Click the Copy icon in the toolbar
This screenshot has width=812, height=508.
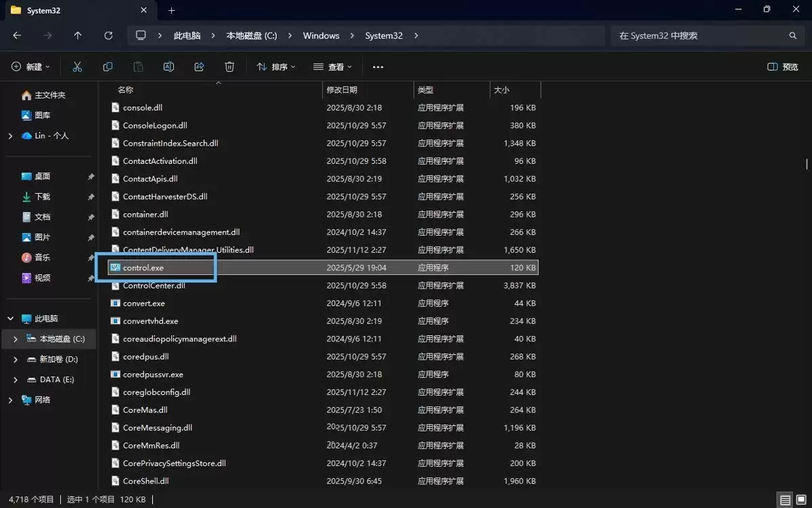108,66
